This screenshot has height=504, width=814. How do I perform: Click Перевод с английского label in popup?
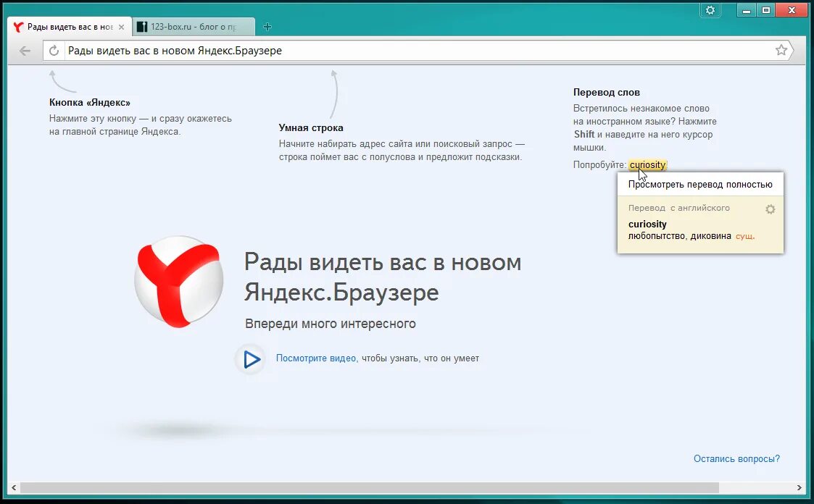(x=679, y=208)
